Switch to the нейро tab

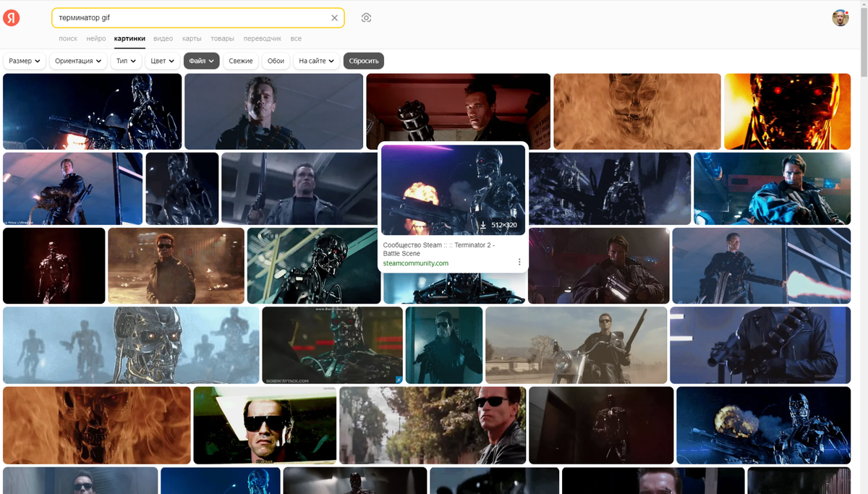(x=96, y=38)
